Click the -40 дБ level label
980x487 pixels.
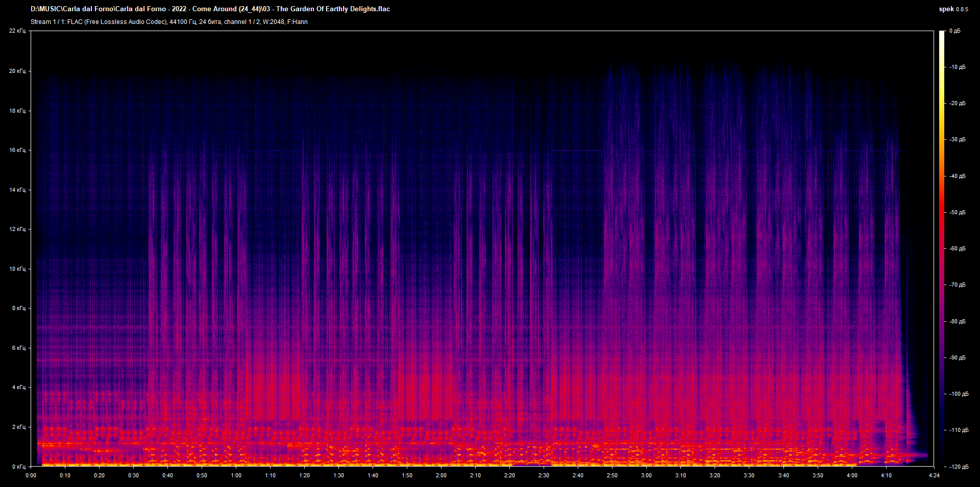958,176
